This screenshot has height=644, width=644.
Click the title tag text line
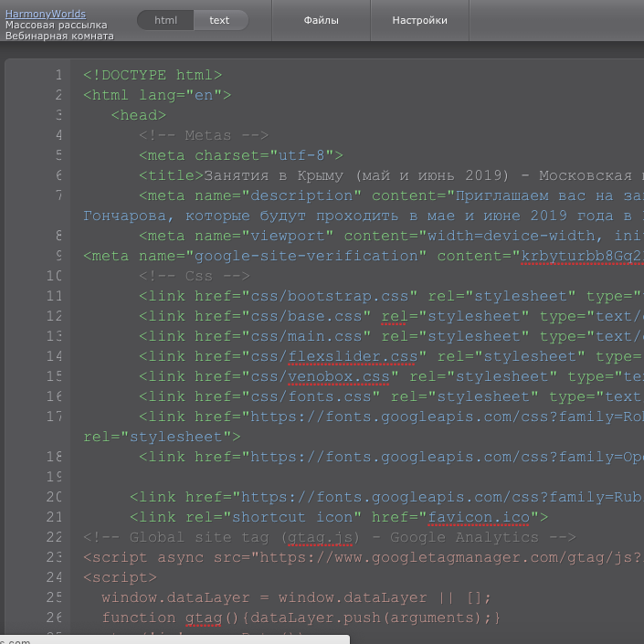click(x=365, y=175)
